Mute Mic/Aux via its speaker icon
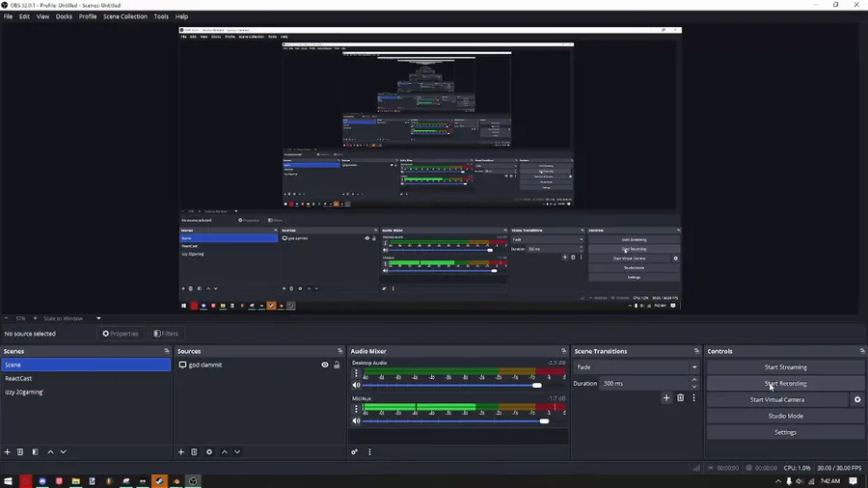 click(357, 421)
